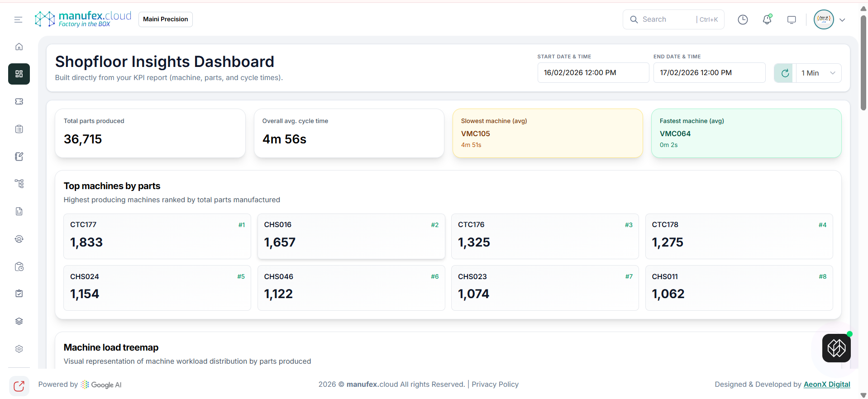
Task: Select the CHS024 machine card
Action: pos(157,288)
